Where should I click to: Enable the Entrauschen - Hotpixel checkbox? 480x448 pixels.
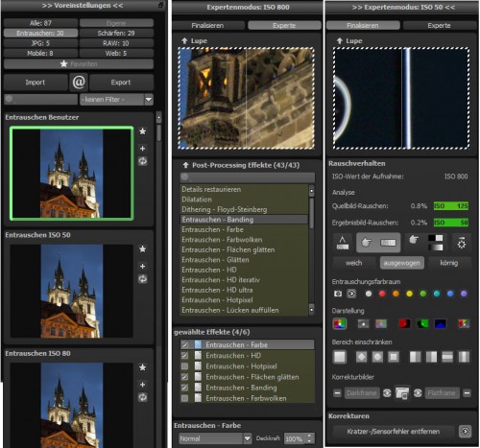[184, 366]
